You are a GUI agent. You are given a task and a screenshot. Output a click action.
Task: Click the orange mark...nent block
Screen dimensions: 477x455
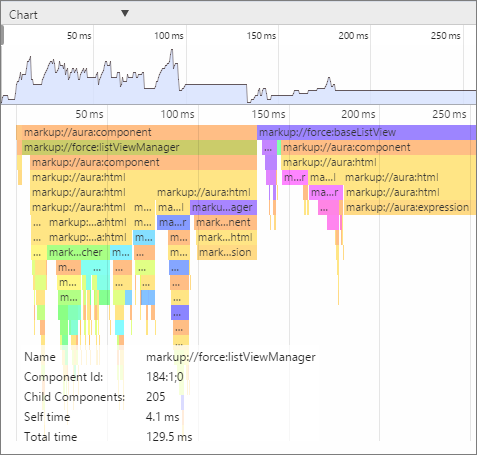pos(226,222)
